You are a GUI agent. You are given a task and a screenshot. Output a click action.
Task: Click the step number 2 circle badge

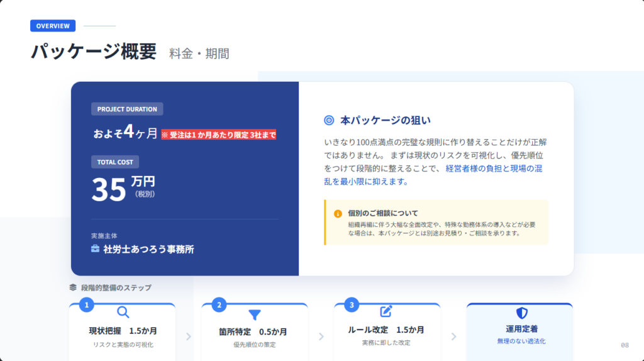pos(219,305)
